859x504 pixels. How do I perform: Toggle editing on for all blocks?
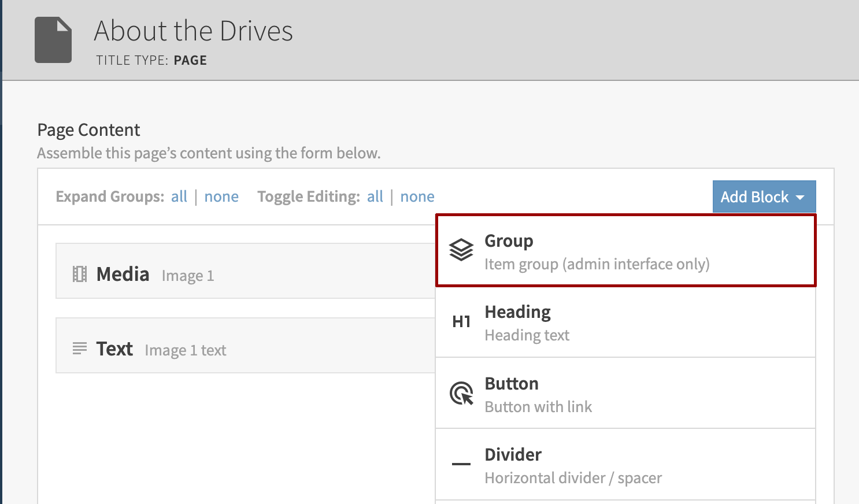coord(375,197)
